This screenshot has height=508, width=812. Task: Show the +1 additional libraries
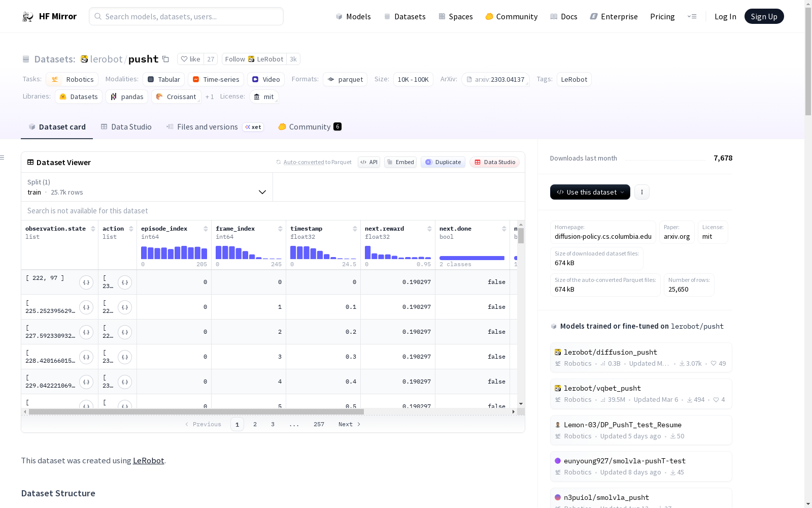point(210,97)
